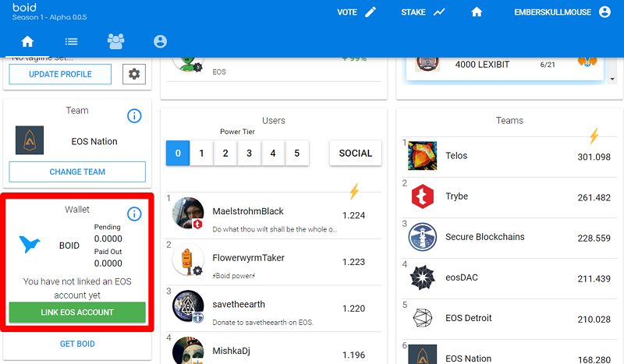The image size is (624, 364).
Task: Click the 301.098 power value for Telos
Action: click(594, 157)
